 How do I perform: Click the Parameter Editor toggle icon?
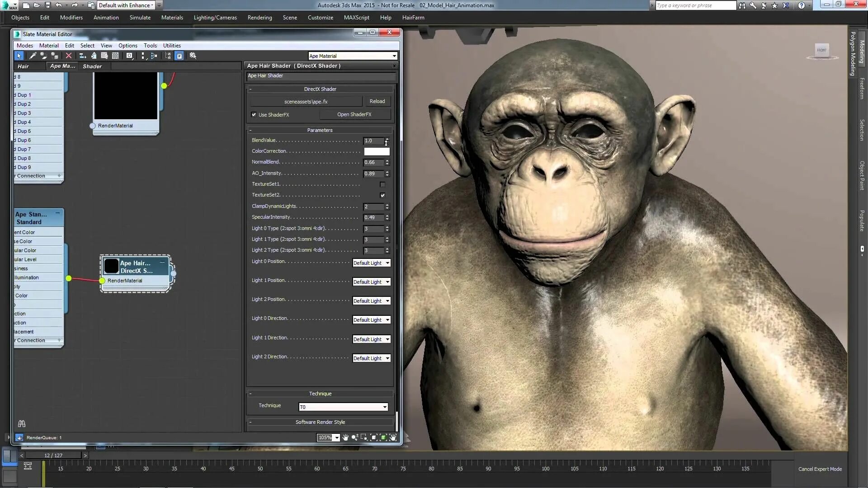pyautogui.click(x=179, y=56)
